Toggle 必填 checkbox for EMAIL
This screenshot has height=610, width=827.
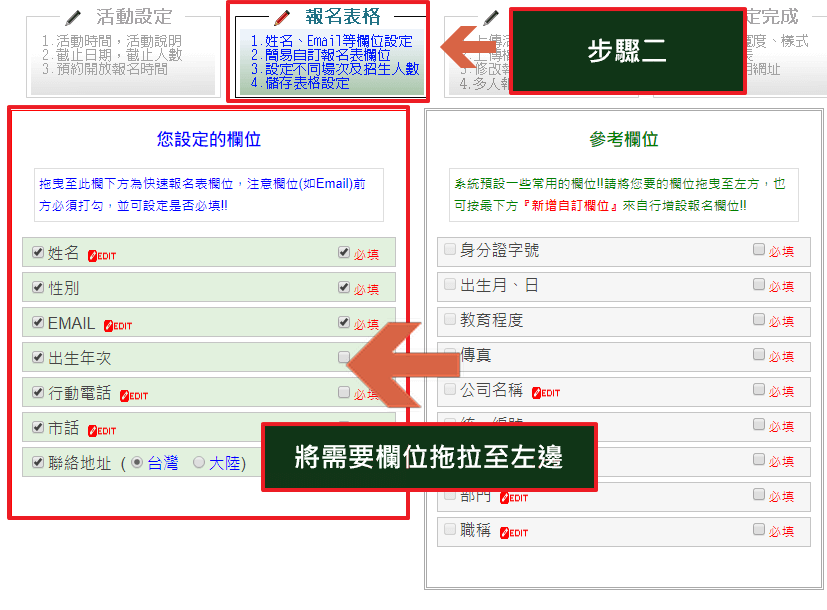click(344, 322)
